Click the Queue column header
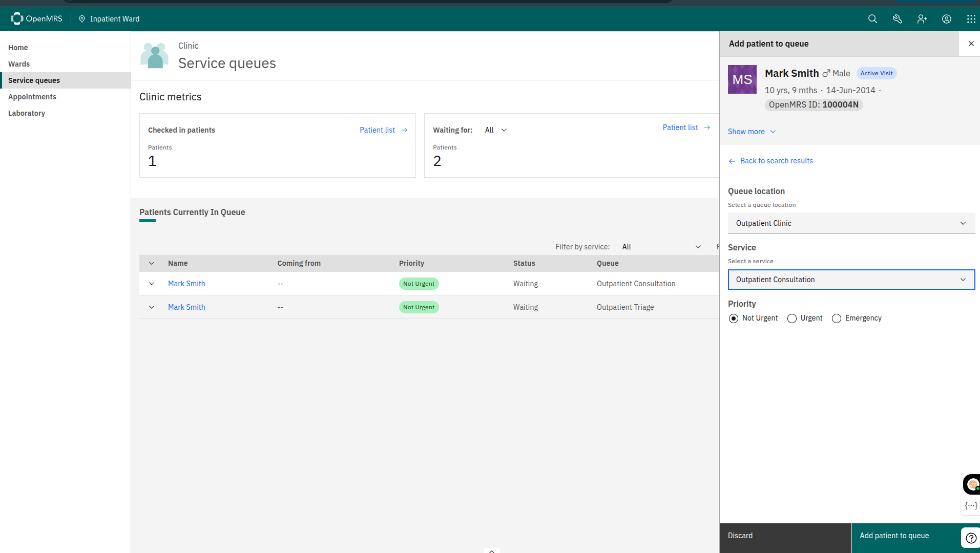980x553 pixels. (x=608, y=263)
